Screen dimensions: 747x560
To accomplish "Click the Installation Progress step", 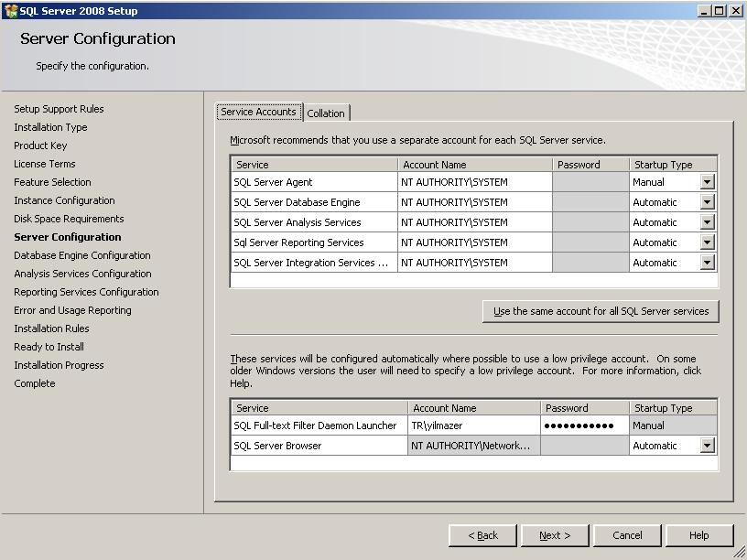I will 59,365.
